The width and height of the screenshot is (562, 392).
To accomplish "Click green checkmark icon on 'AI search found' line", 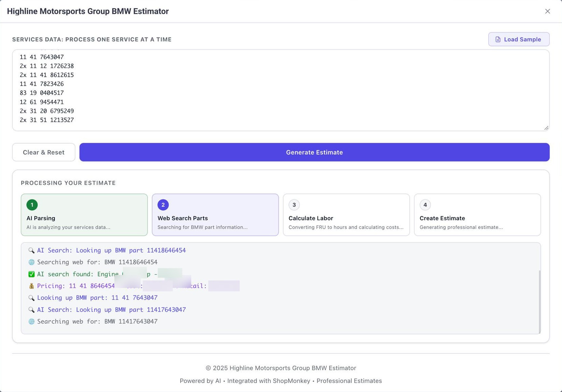I will pyautogui.click(x=31, y=274).
